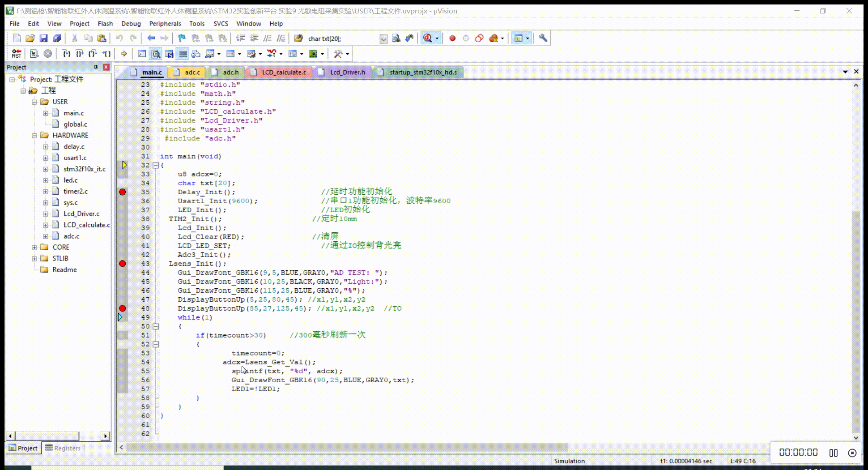This screenshot has height=470, width=868.
Task: Save all files using the multi-floppy icon
Action: click(57, 38)
